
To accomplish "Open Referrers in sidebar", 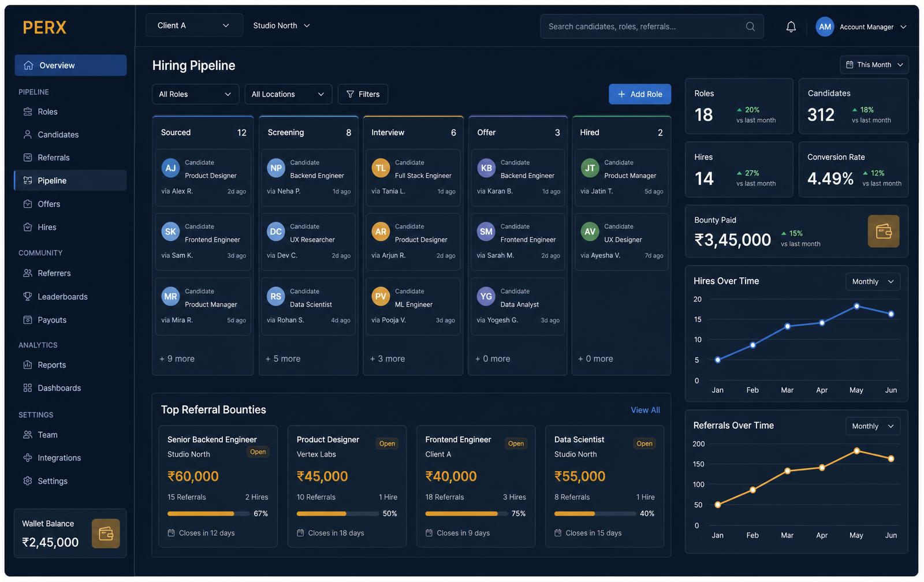I will (x=70, y=273).
